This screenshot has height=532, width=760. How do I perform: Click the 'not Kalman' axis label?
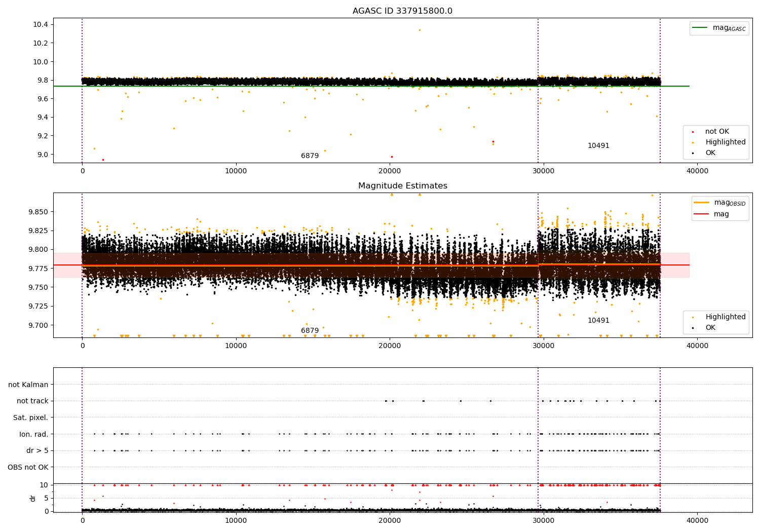pos(28,385)
